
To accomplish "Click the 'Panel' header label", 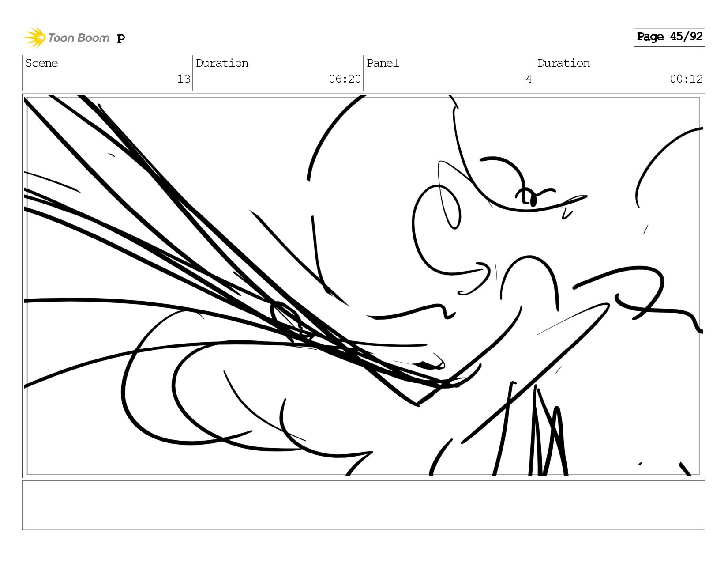I will 383,63.
